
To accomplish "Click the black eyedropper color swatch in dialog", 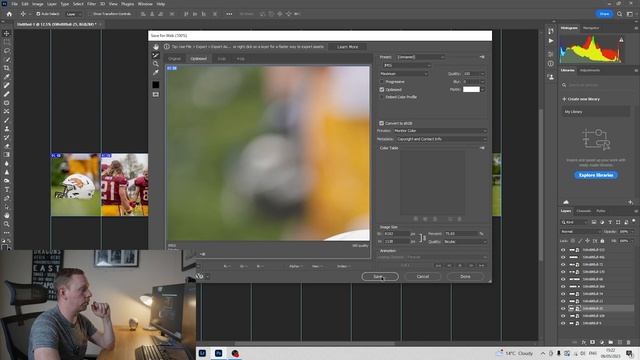I will (x=156, y=85).
